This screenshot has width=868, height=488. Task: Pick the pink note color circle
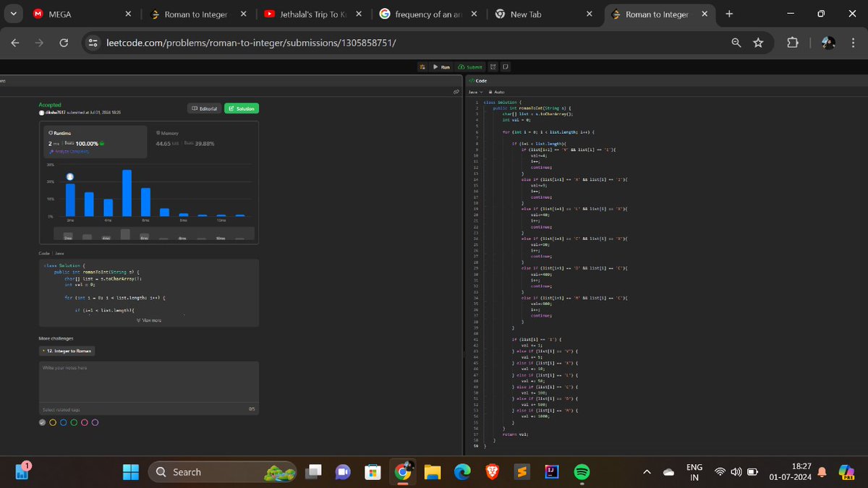(85, 422)
